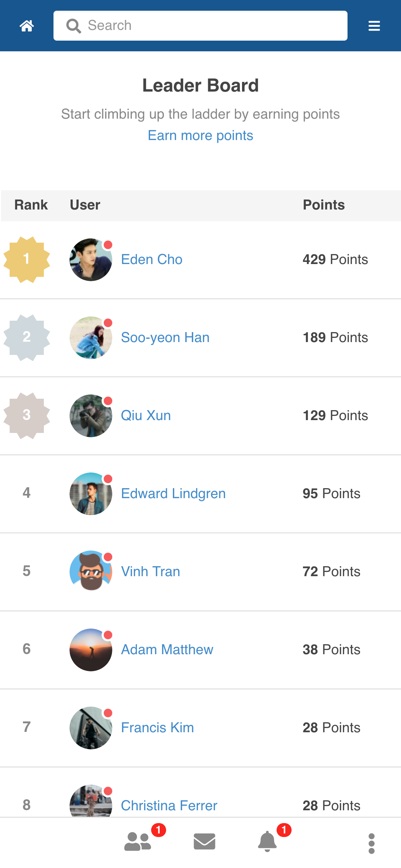Open Francis Kim's profile
Viewport: 401px width, 868px height.
[x=157, y=728]
